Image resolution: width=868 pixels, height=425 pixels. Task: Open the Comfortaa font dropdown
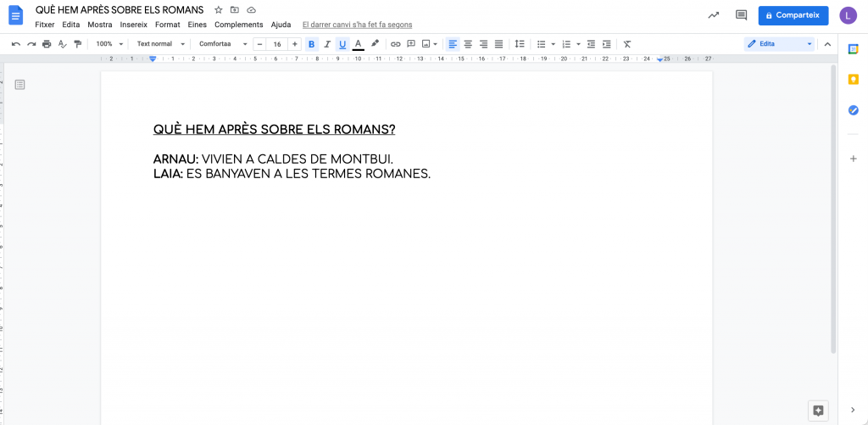[223, 44]
